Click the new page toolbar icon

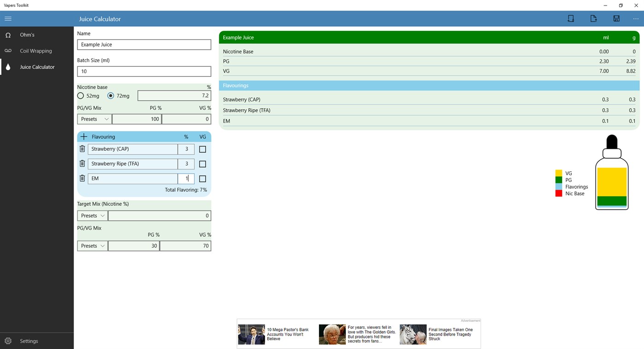pos(571,18)
